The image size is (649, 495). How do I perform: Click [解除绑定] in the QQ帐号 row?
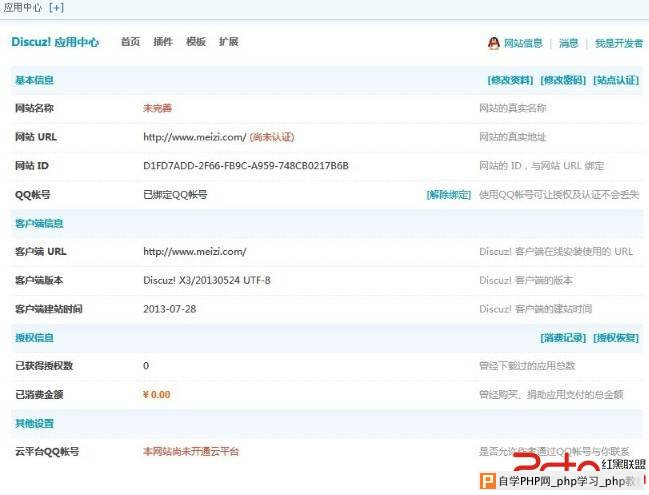449,195
